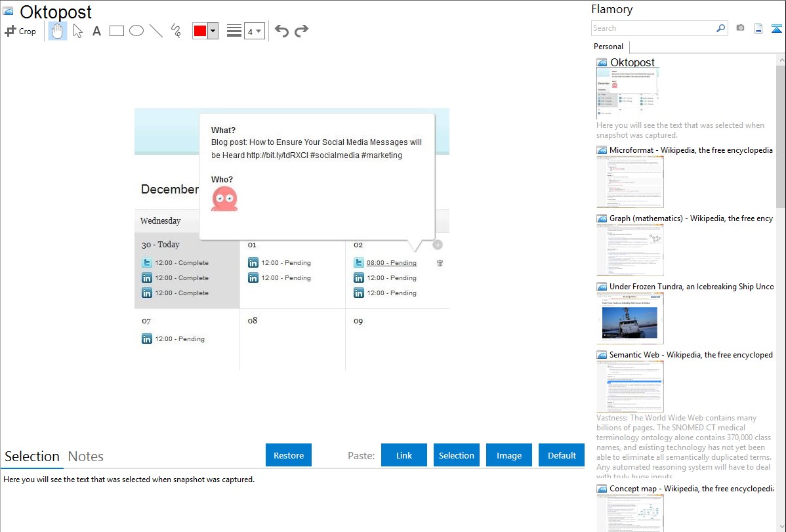Open the line width dropdown showing 4
Image resolution: width=786 pixels, height=532 pixels.
pos(254,31)
